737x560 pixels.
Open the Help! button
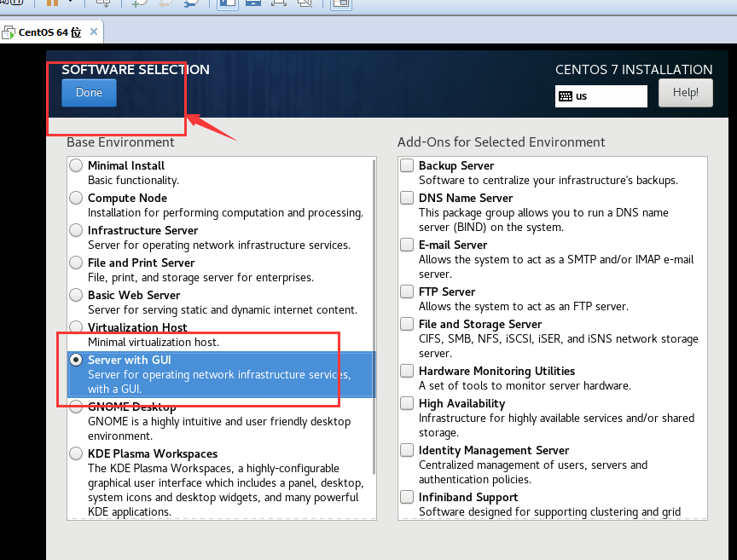click(x=685, y=93)
